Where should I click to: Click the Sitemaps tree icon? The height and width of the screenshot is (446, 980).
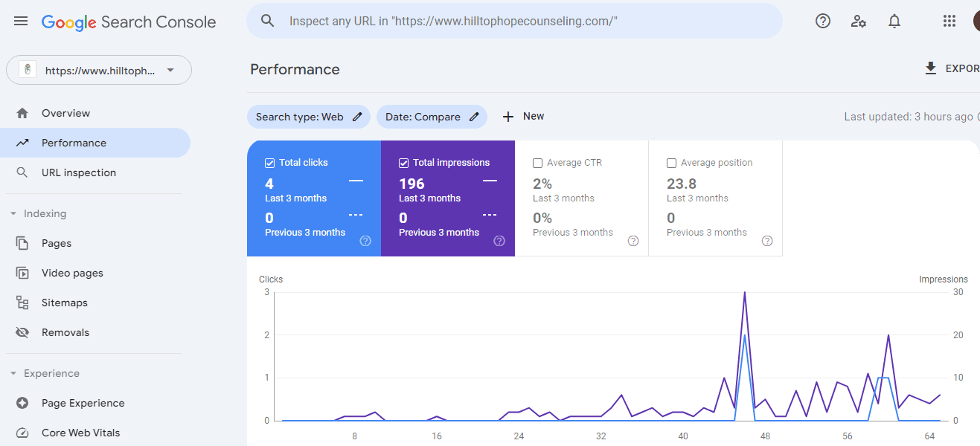click(22, 303)
